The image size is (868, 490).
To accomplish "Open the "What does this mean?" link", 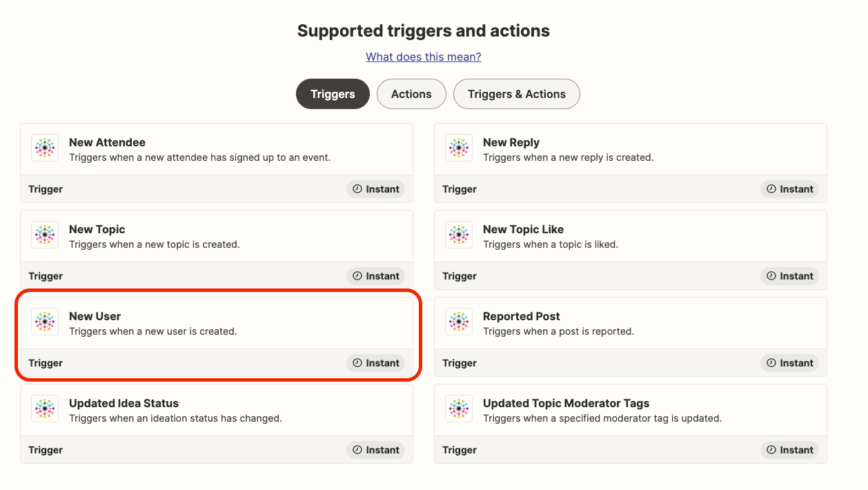I will pyautogui.click(x=424, y=57).
